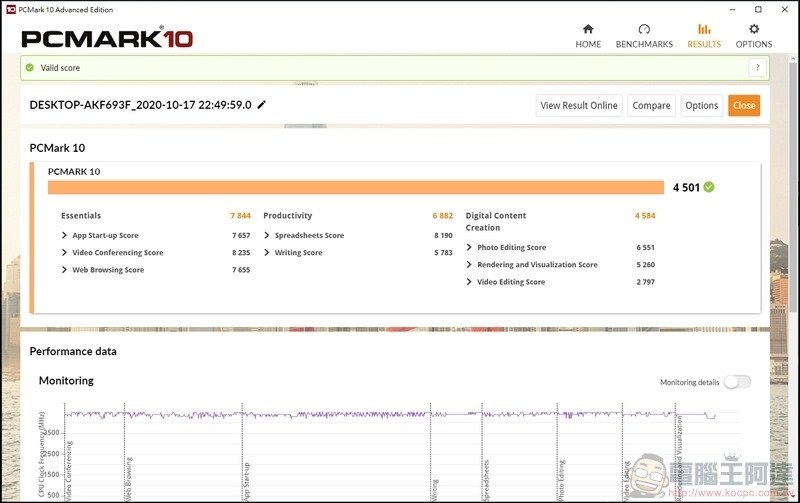Click the green checkmark beside score 4 501
Viewport: 800px width, 503px height.
click(709, 187)
